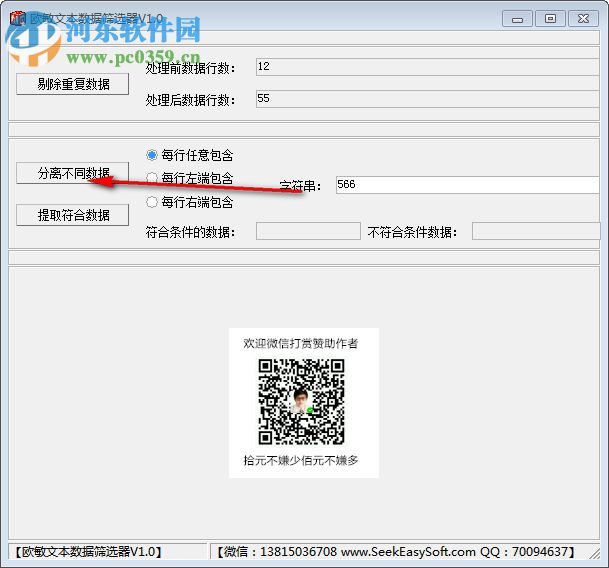The height and width of the screenshot is (568, 609).
Task: Click the 提取符合数据 button
Action: point(73,215)
